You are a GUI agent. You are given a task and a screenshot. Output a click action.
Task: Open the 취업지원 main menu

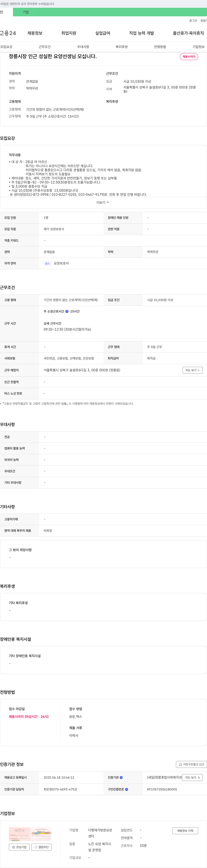click(x=69, y=33)
